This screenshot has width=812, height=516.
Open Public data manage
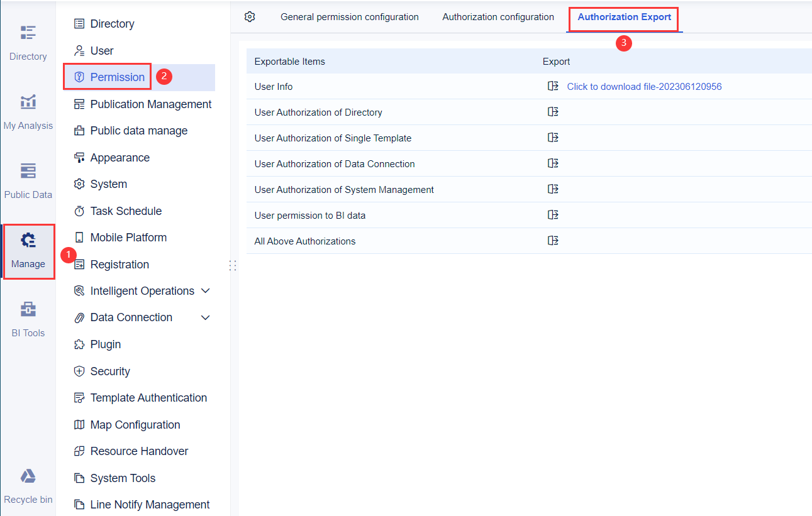[138, 131]
